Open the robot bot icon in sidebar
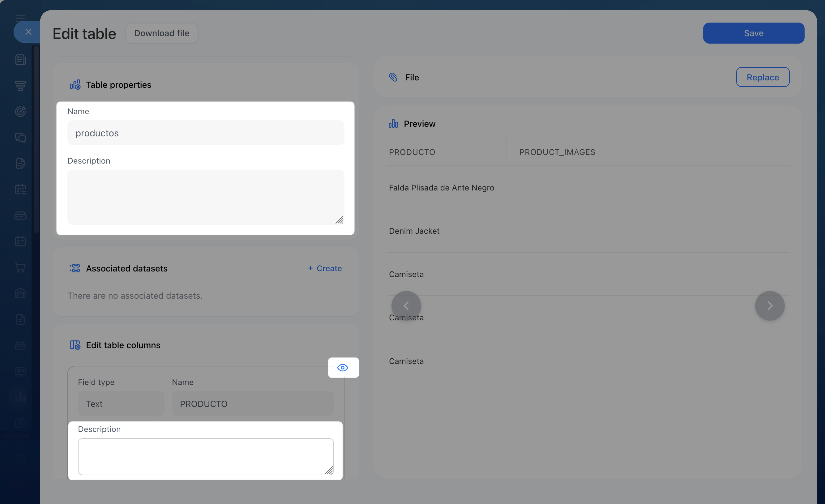Viewport: 825px width, 504px height. tap(20, 345)
